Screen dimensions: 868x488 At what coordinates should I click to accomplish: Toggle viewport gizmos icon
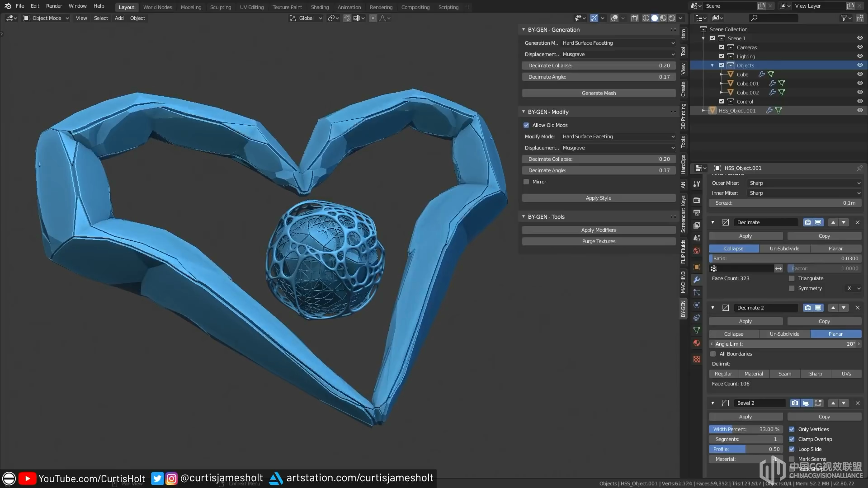[x=594, y=18]
